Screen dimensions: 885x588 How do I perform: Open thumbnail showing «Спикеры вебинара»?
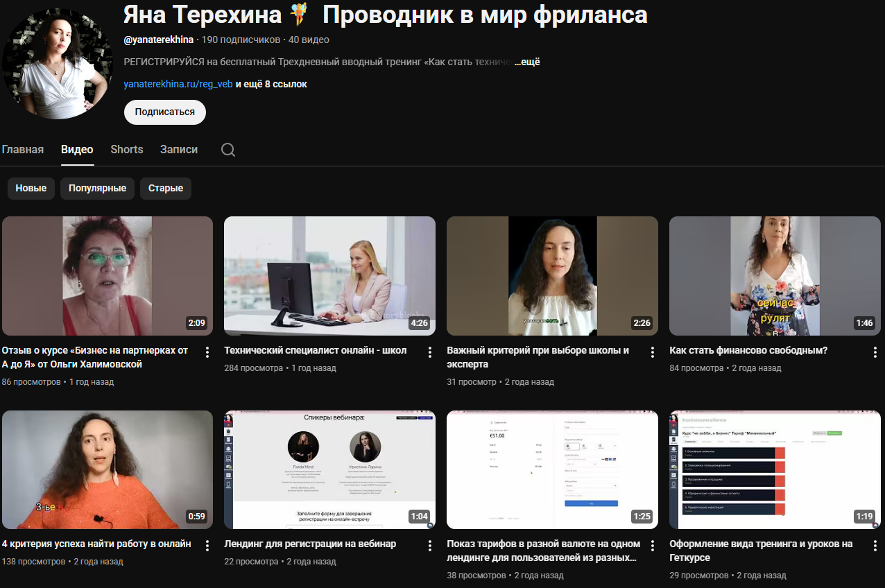(330, 469)
